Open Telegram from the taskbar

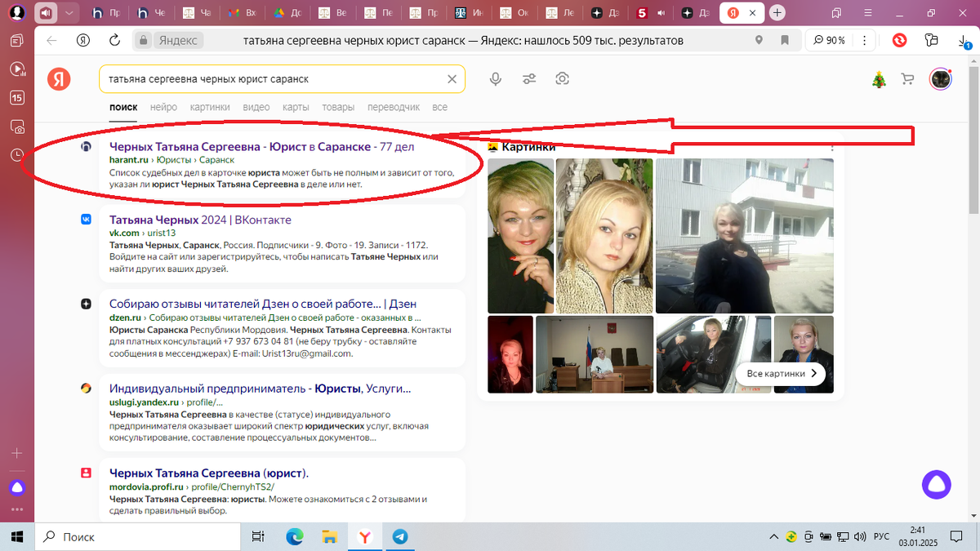[400, 536]
